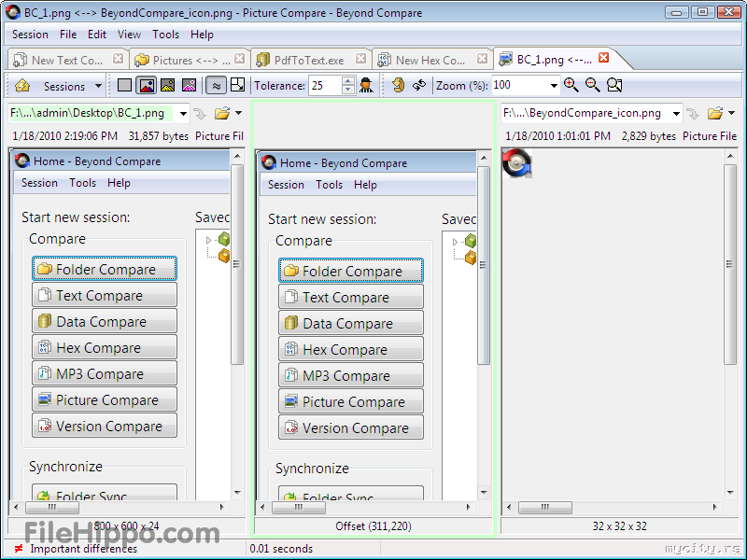Click the left pane load-file arrow icon
747x560 pixels.
(200, 114)
